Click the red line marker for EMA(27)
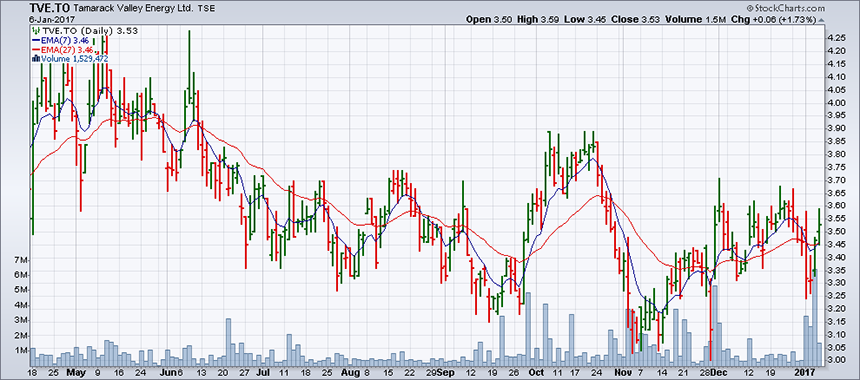The width and height of the screenshot is (860, 380). point(36,49)
